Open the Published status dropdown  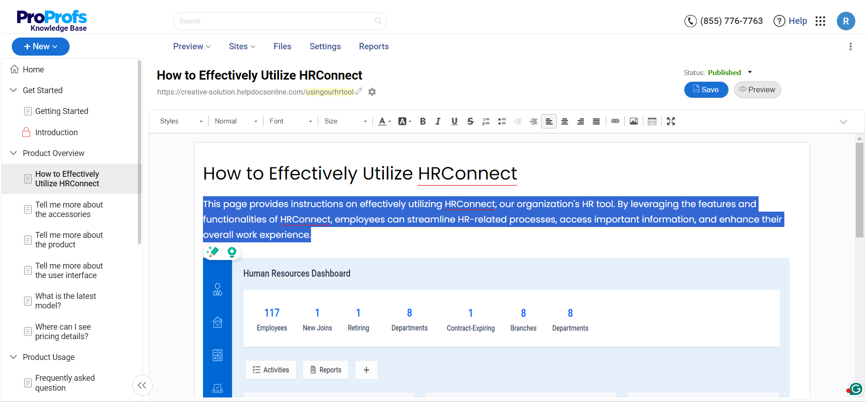tap(729, 72)
